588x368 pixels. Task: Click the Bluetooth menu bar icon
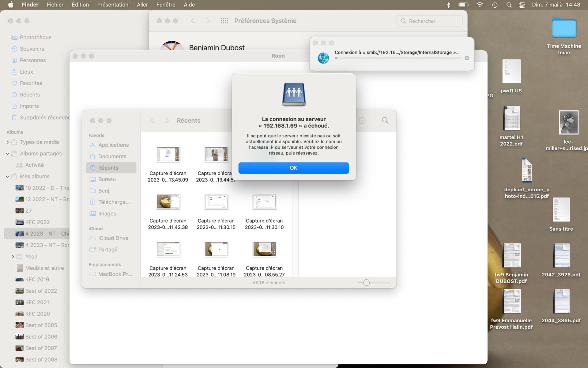pyautogui.click(x=448, y=5)
